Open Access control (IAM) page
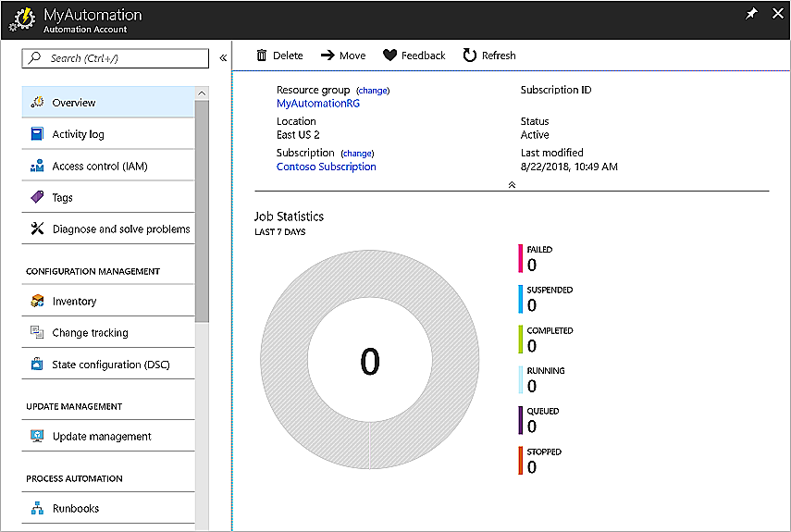Viewport: 791px width, 532px height. click(99, 167)
